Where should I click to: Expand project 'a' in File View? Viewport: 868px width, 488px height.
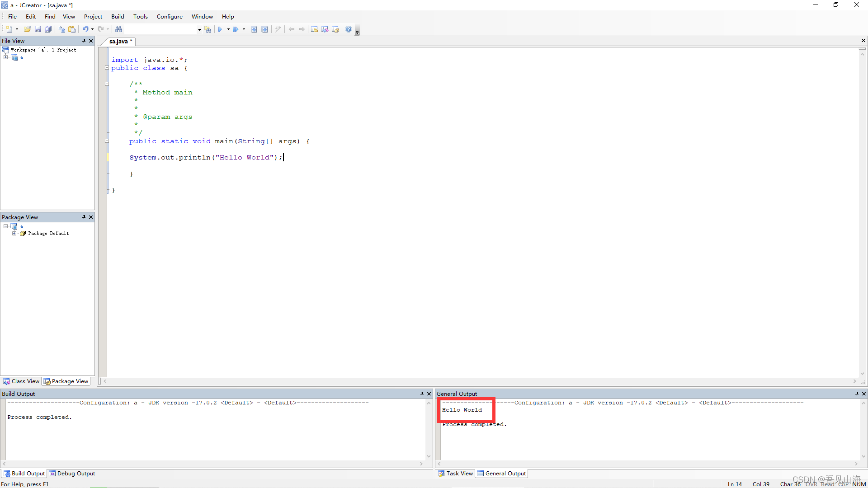(x=5, y=57)
